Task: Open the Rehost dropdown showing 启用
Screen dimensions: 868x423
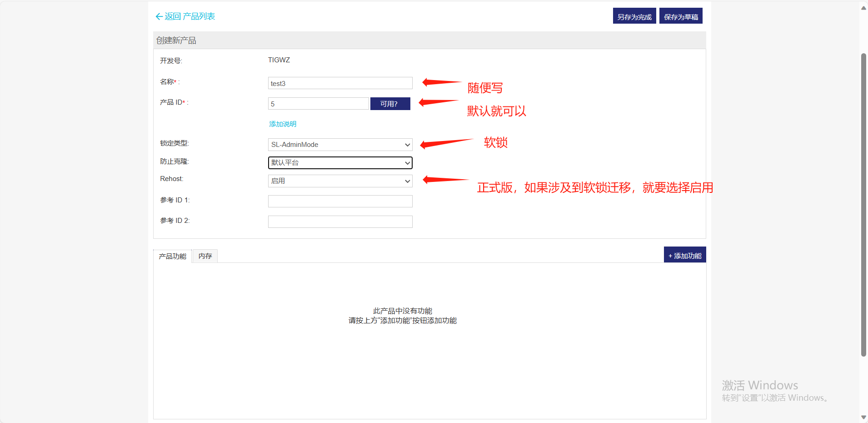Action: (340, 181)
